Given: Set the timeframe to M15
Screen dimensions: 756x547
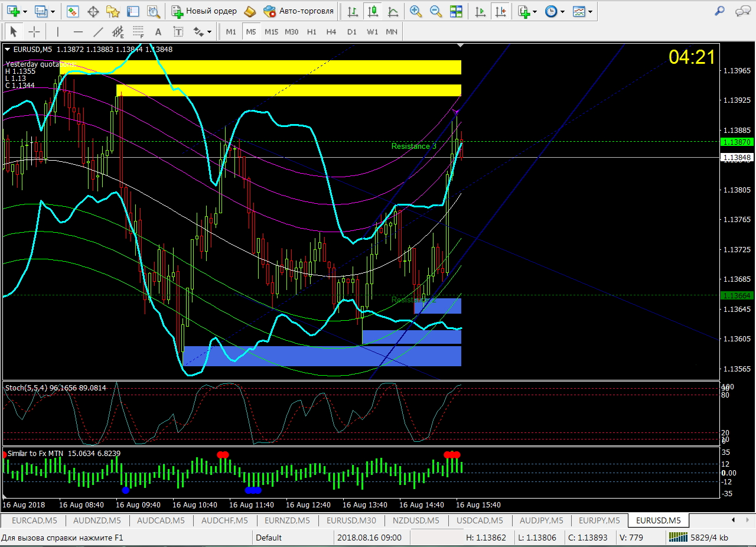Looking at the screenshot, I should pos(272,32).
